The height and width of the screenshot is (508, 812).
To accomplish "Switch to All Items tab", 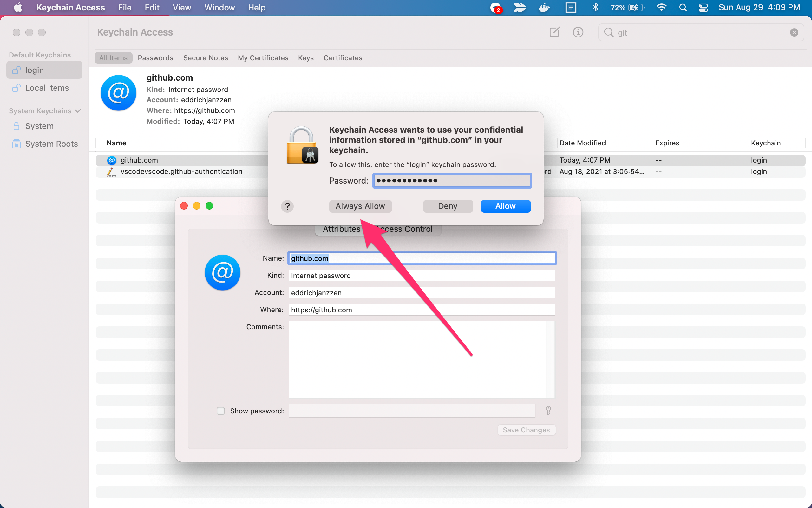I will tap(114, 58).
